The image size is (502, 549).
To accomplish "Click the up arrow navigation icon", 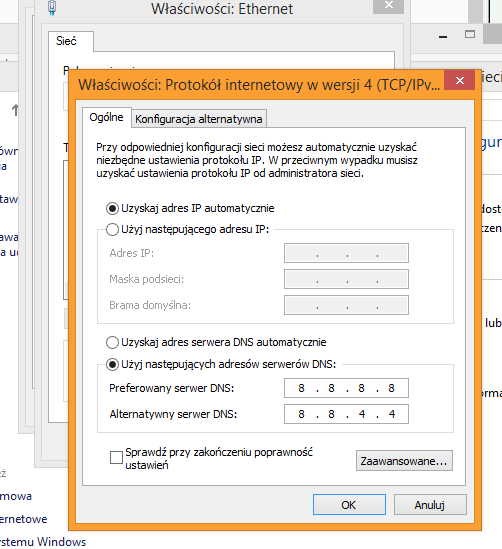I will point(15,110).
